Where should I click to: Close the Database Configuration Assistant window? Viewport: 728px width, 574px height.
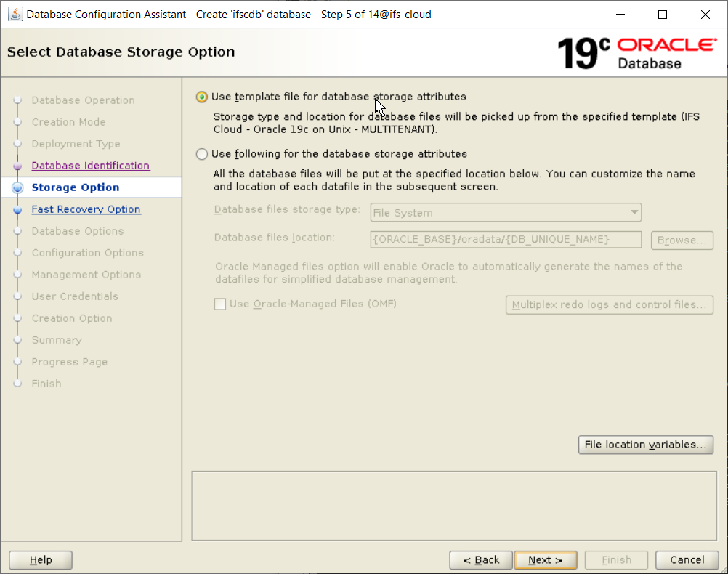click(x=705, y=15)
